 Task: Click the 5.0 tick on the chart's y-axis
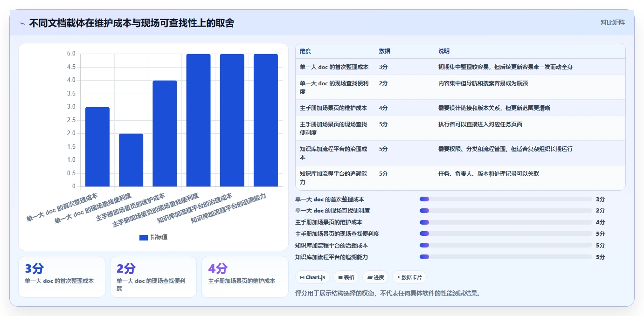[x=71, y=54]
